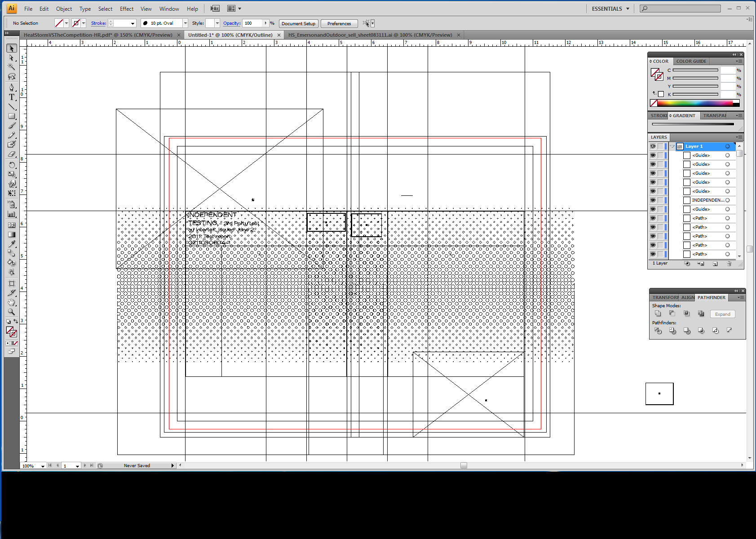Select the Eraser tool
Viewport: 756px width, 539px height.
[12, 154]
